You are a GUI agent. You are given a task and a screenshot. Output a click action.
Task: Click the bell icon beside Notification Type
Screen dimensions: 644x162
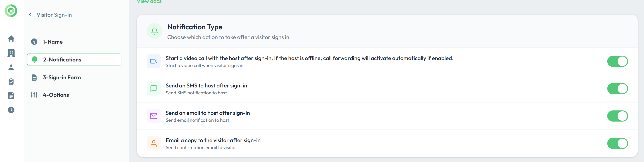(x=155, y=31)
